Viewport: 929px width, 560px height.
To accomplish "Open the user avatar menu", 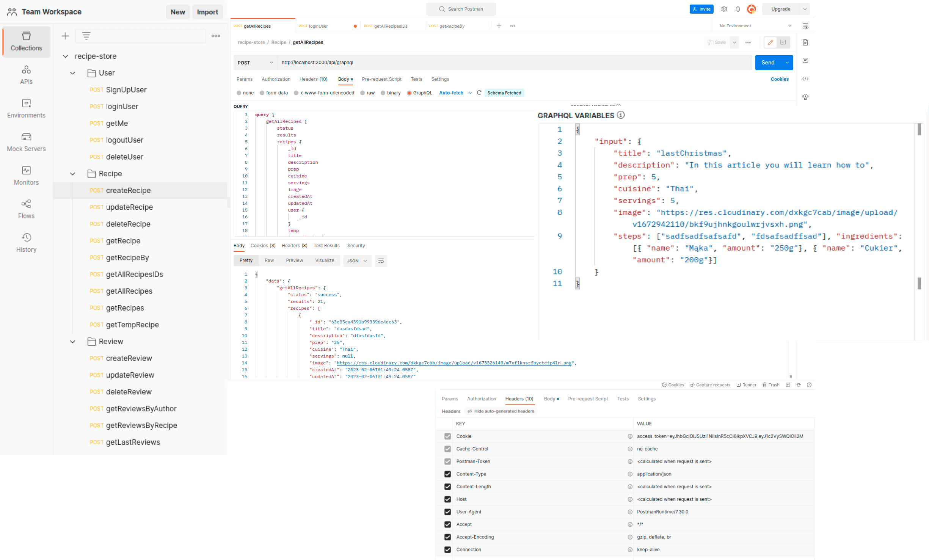I will tap(751, 9).
